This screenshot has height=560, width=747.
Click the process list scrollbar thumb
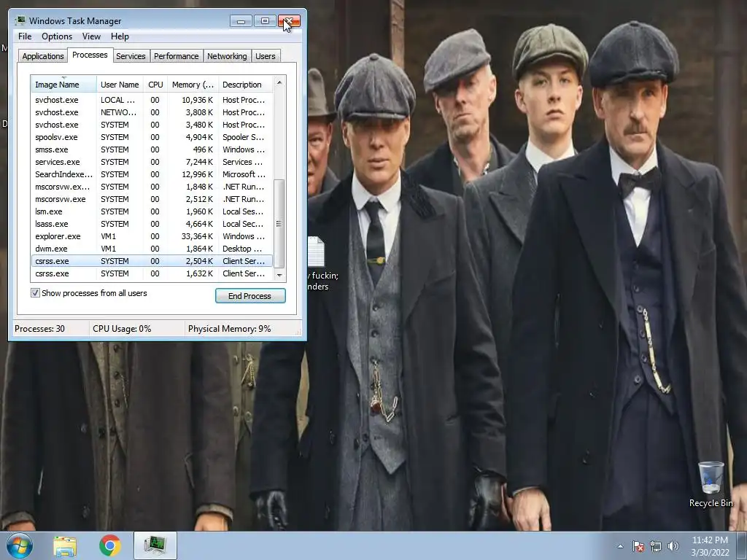279,223
